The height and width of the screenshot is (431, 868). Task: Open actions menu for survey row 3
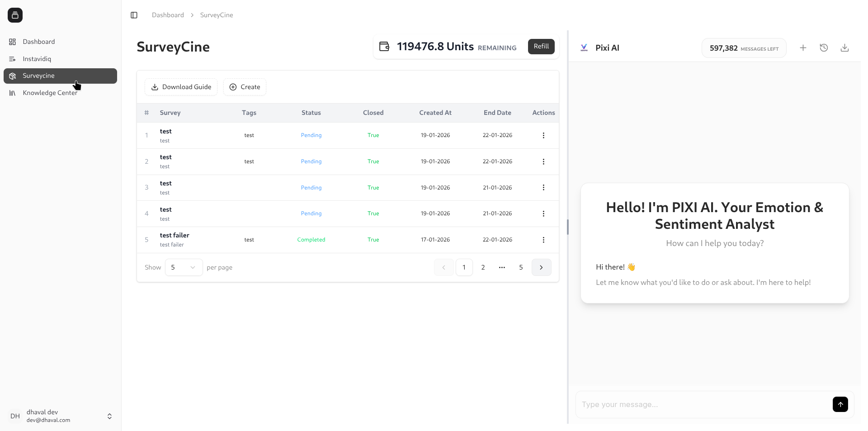pyautogui.click(x=543, y=188)
